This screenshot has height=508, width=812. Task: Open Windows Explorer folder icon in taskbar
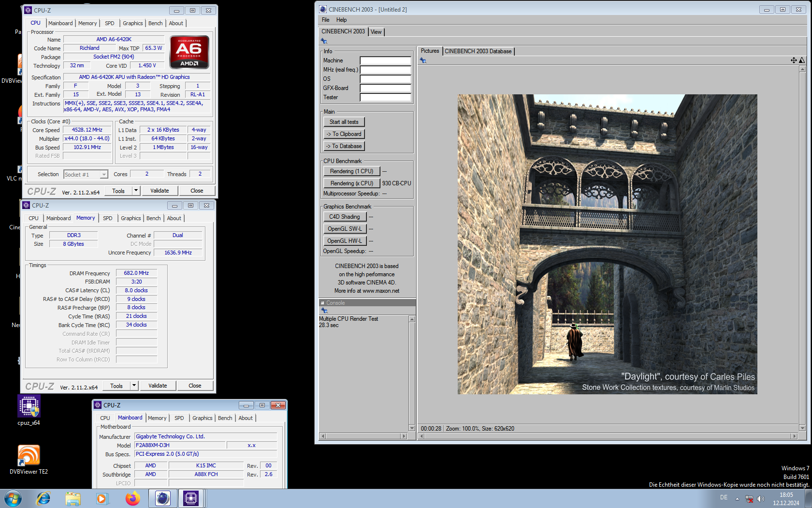coord(73,498)
